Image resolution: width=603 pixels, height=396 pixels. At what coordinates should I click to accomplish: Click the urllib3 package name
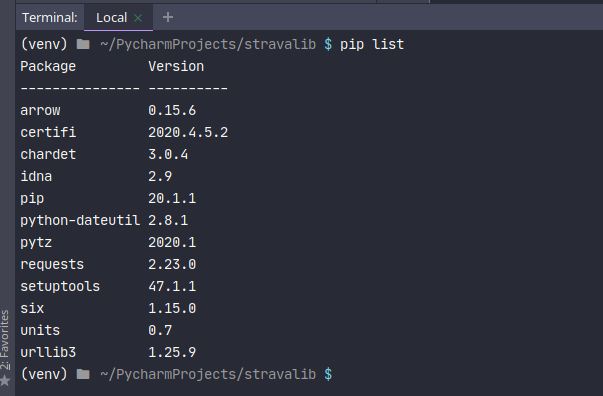48,353
